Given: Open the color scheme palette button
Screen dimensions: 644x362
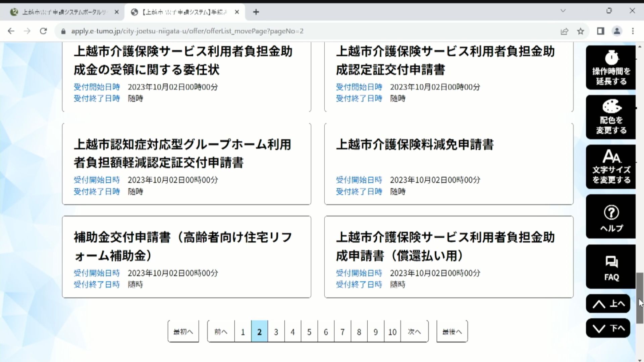Looking at the screenshot, I should [x=611, y=117].
